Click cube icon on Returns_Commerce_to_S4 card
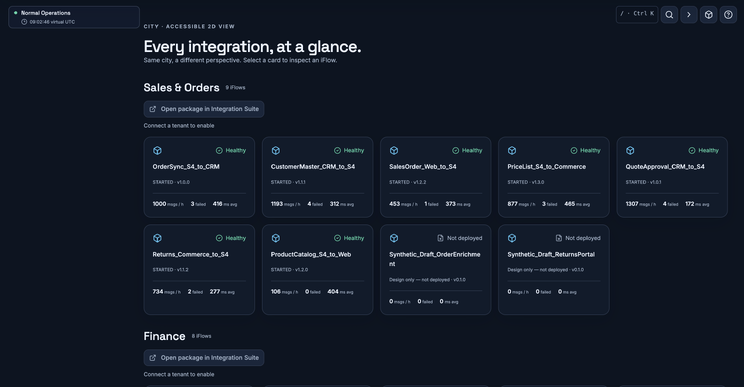This screenshot has height=387, width=744. point(158,238)
